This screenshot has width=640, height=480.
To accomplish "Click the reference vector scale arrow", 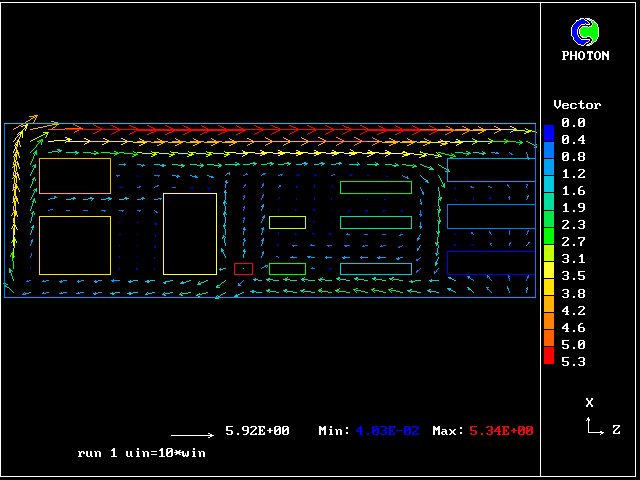I will [192, 435].
